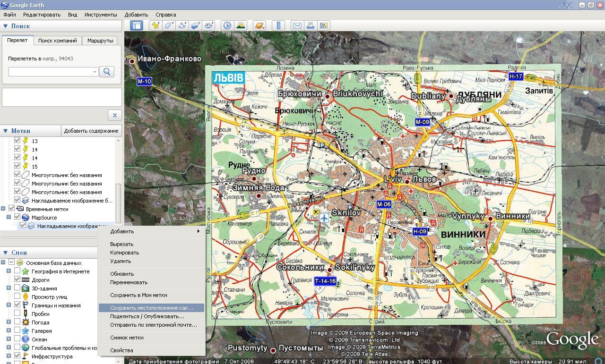This screenshot has width=605, height=364.
Task: Select the ruler measurement tool
Action: coord(278,25)
